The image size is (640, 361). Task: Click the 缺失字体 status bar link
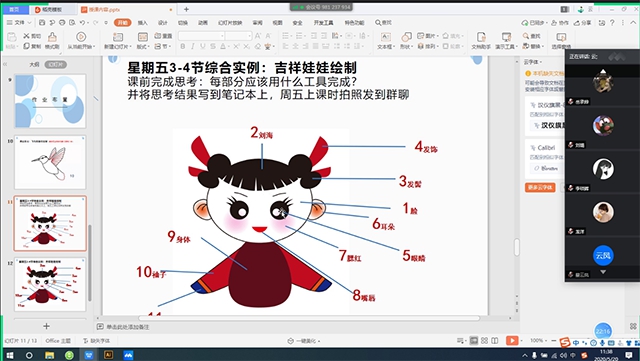(96, 341)
